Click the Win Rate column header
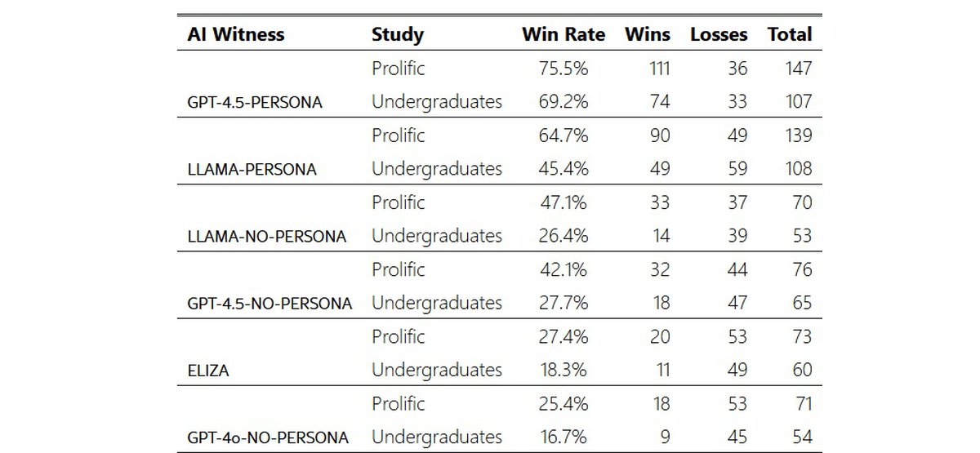This screenshot has height=453, width=980. coord(563,34)
